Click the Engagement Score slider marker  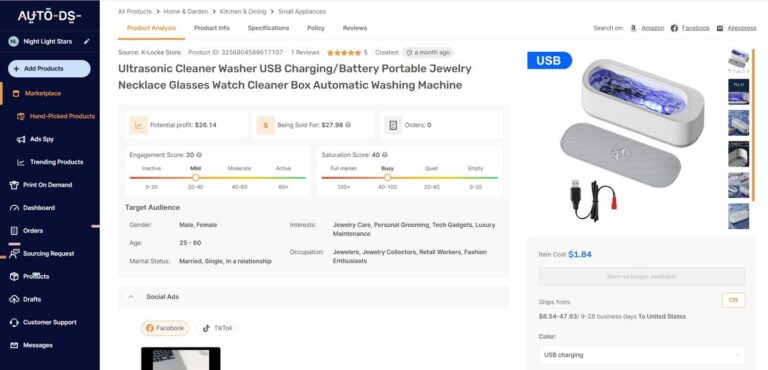pos(195,178)
